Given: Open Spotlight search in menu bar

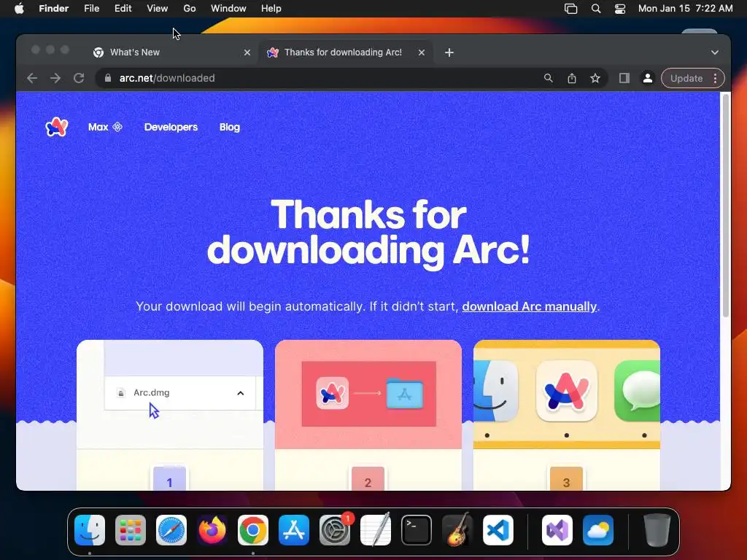Looking at the screenshot, I should pos(595,9).
